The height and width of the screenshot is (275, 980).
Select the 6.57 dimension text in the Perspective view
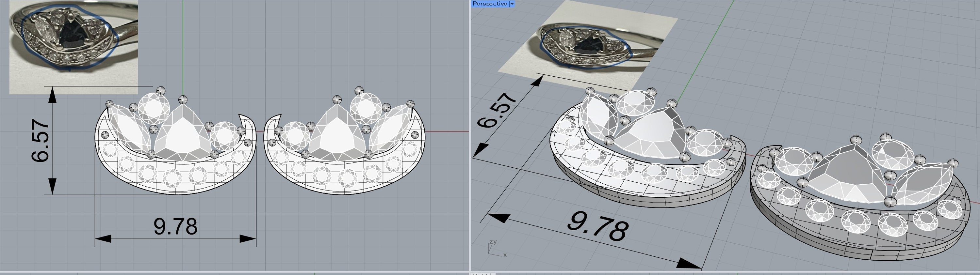click(x=497, y=111)
